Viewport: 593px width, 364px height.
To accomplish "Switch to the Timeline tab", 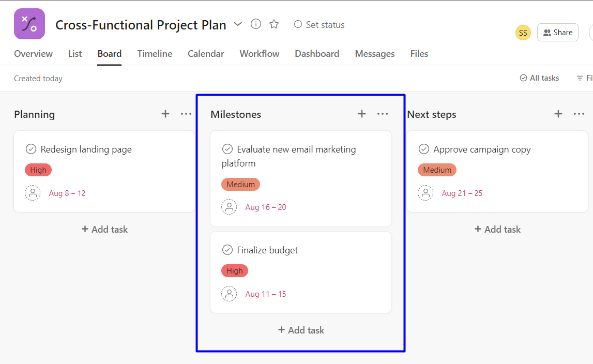I will point(155,54).
